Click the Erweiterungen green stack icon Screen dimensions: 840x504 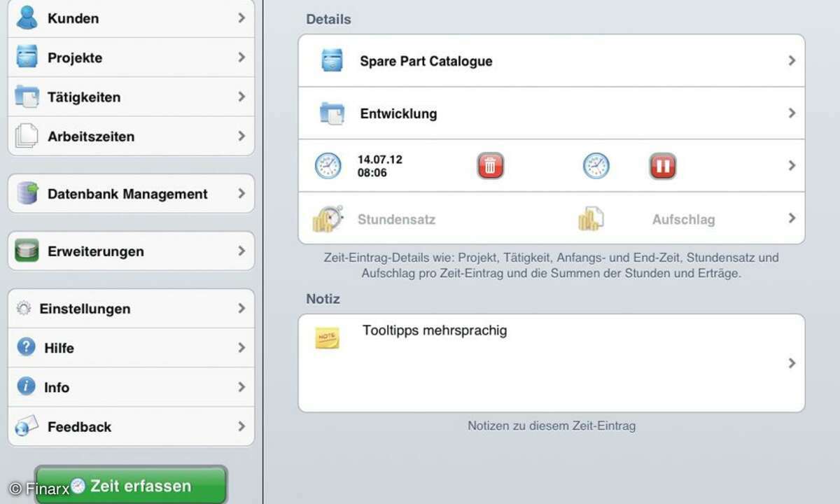click(27, 251)
